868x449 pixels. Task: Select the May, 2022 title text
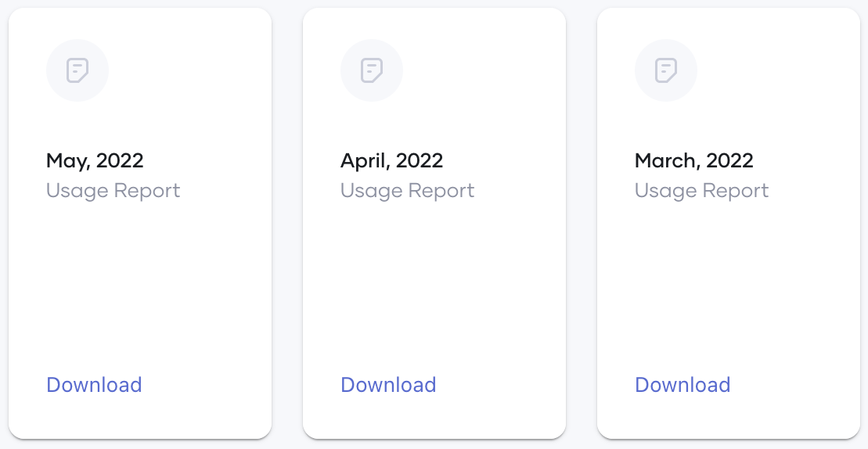click(95, 161)
